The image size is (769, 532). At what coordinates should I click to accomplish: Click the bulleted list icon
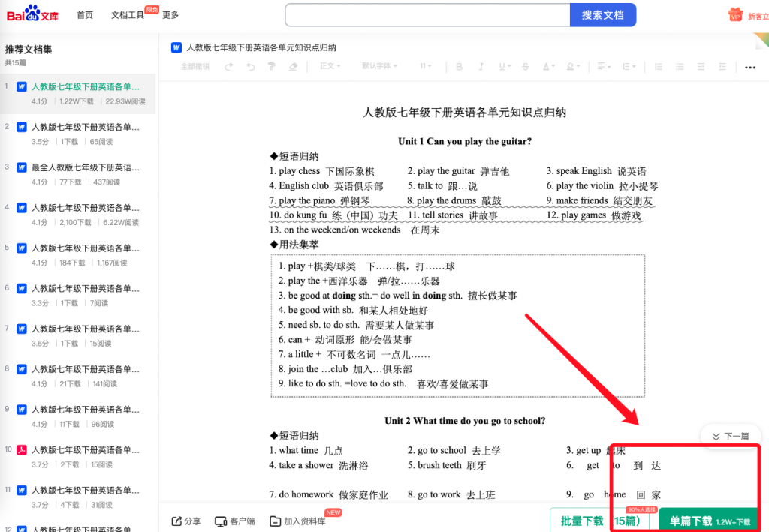[679, 66]
